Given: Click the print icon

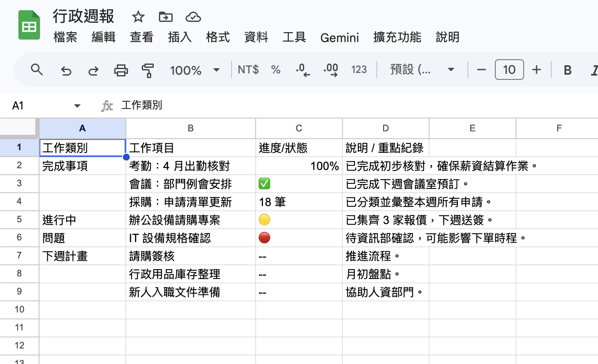Looking at the screenshot, I should pos(121,70).
